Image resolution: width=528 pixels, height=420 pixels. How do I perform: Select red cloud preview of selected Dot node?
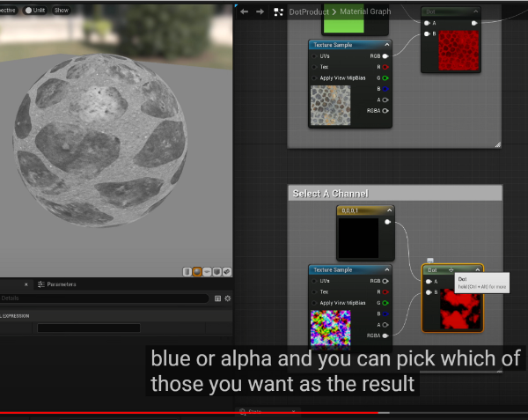pos(460,309)
